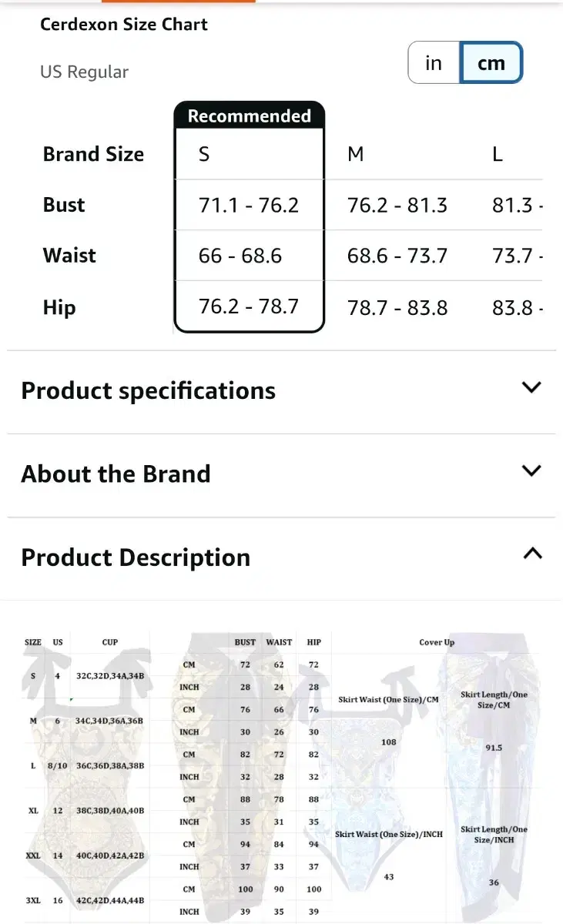Switch size units to inches

(434, 62)
